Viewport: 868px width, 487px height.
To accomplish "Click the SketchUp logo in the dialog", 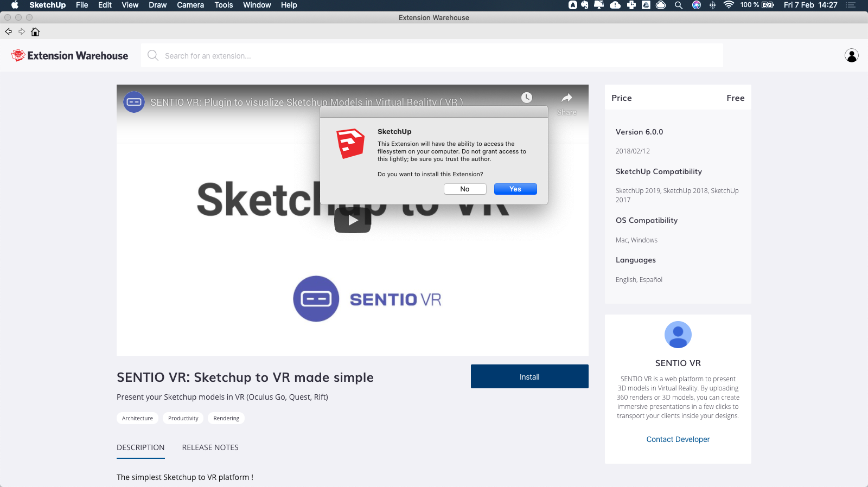I will tap(350, 143).
